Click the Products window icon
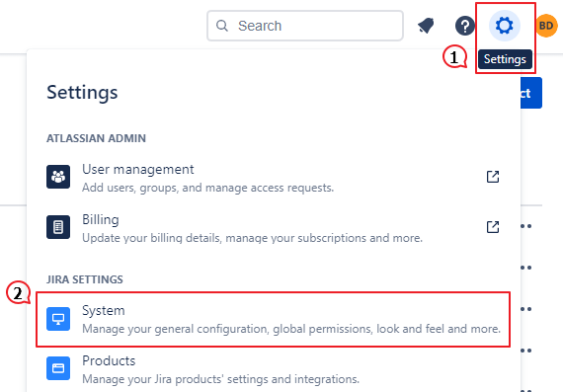This screenshot has height=392, width=563. tap(58, 368)
